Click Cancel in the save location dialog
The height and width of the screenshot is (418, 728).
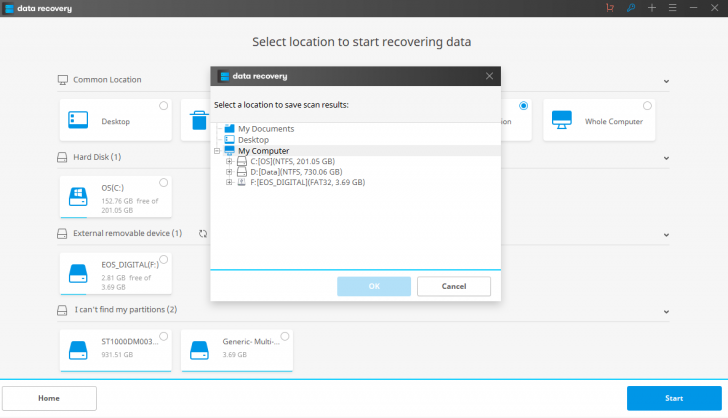point(454,286)
